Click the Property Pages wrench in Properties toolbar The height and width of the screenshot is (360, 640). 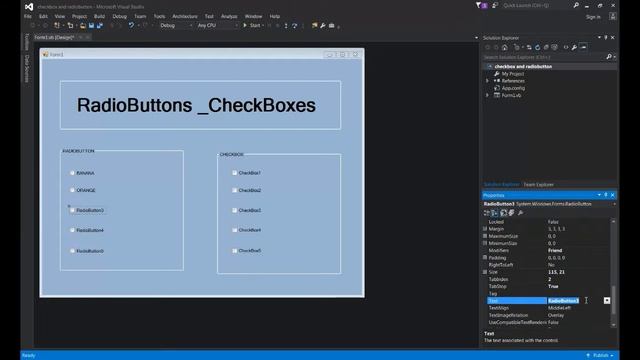tap(520, 213)
